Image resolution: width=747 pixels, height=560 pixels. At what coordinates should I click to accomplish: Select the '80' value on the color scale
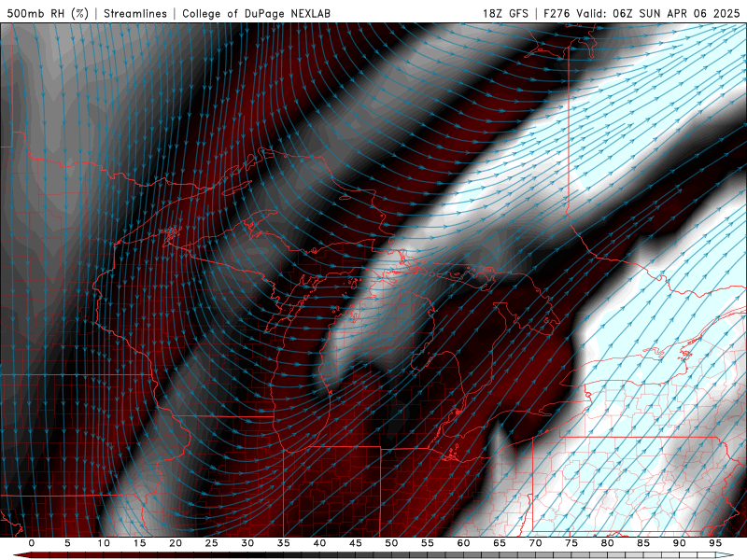(607, 543)
